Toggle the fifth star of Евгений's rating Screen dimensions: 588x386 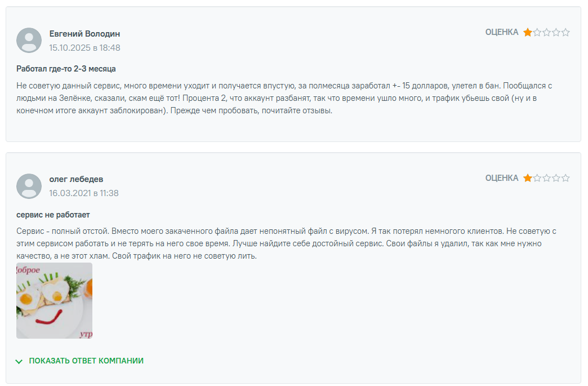(567, 32)
